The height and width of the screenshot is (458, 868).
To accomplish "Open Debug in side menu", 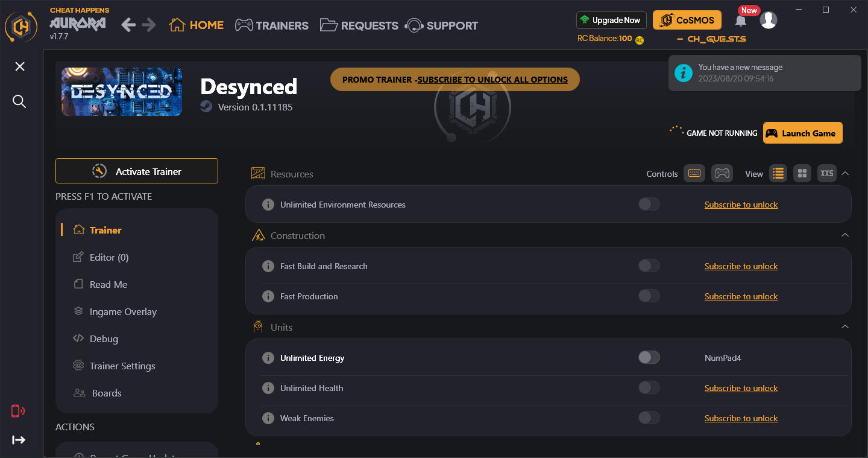I will pos(95,339).
